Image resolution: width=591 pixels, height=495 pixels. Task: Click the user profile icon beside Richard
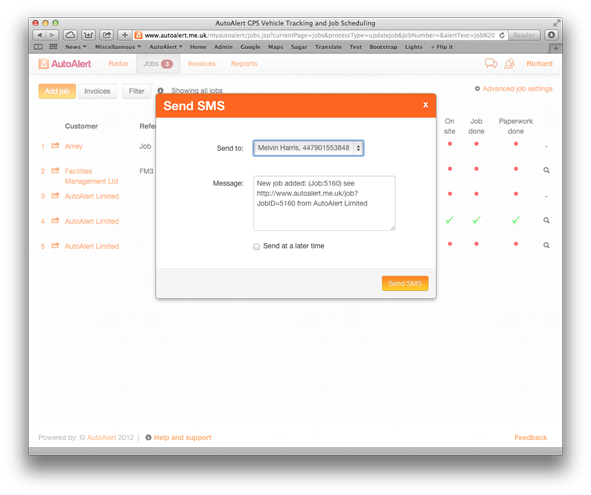click(x=509, y=64)
